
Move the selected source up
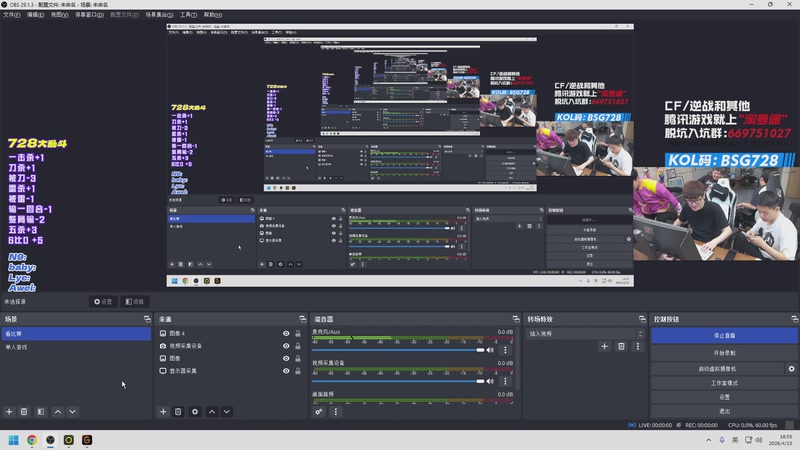tap(212, 411)
